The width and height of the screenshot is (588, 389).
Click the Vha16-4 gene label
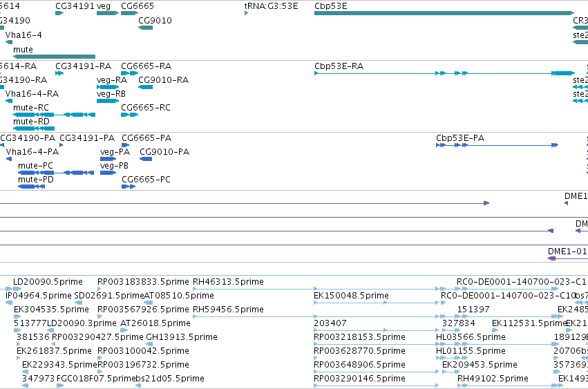click(x=23, y=35)
